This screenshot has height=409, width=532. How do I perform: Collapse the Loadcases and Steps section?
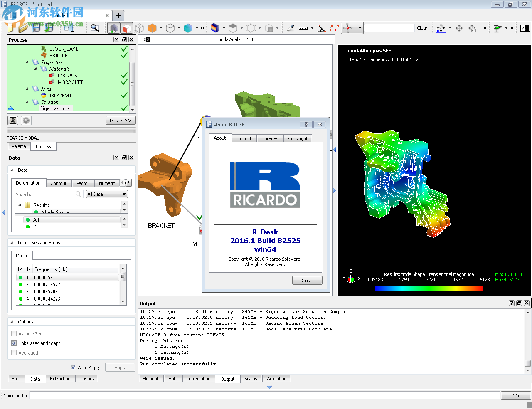[11, 243]
